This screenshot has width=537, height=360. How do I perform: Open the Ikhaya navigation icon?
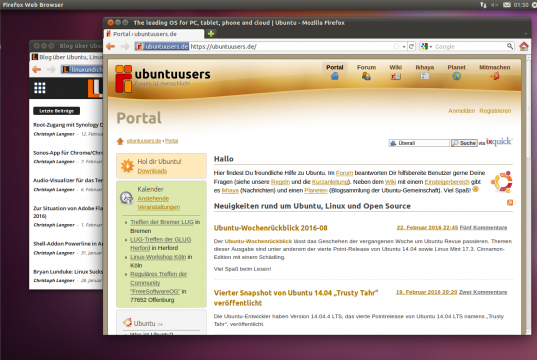[x=425, y=76]
